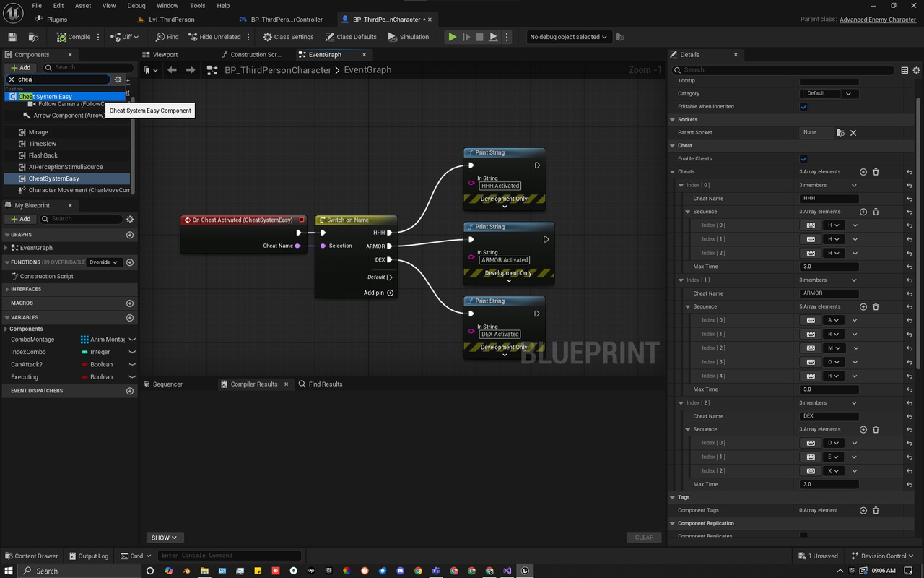The width and height of the screenshot is (924, 578).
Task: Open the Output Log
Action: click(88, 556)
